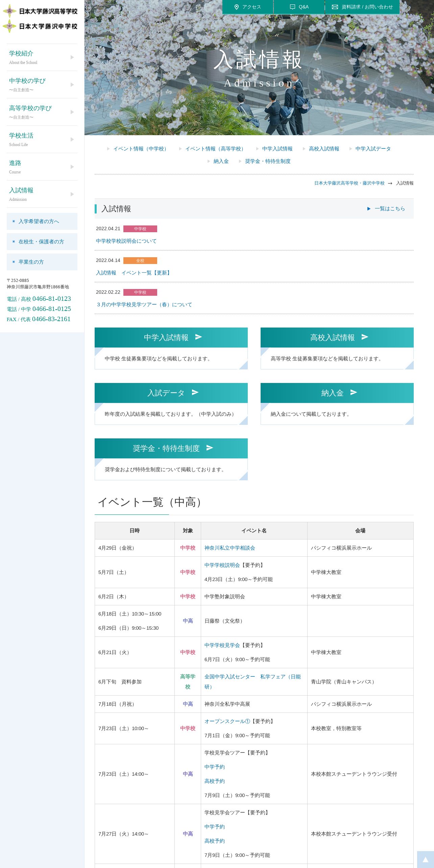Click 資料請求 / お問い合わせ header button
This screenshot has width=434, height=868.
(x=362, y=7)
